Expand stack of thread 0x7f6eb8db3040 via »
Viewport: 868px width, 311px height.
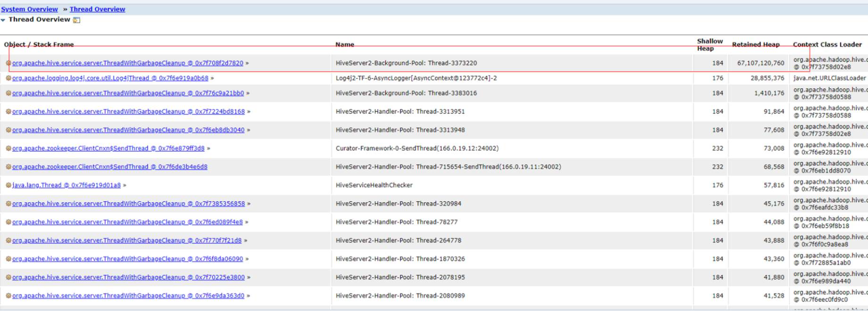tap(248, 130)
